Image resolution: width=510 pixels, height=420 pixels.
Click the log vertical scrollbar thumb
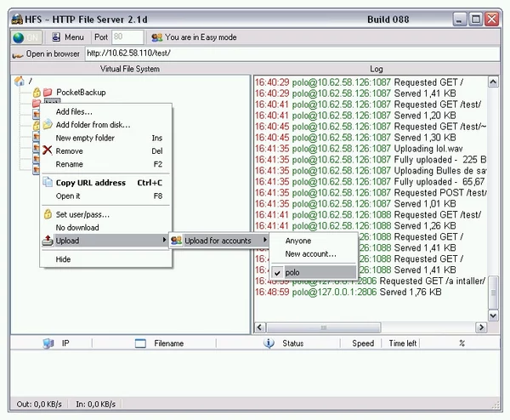(493, 292)
